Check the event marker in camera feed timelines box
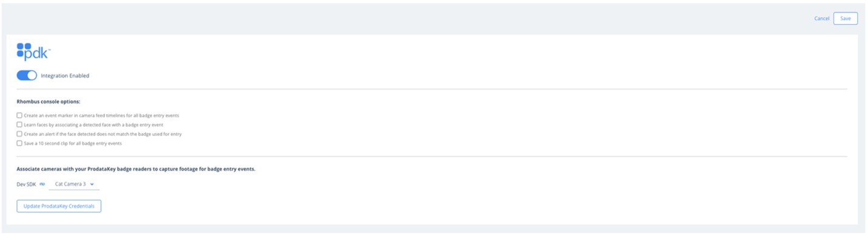Screen dimensions: 868x239 (19, 115)
